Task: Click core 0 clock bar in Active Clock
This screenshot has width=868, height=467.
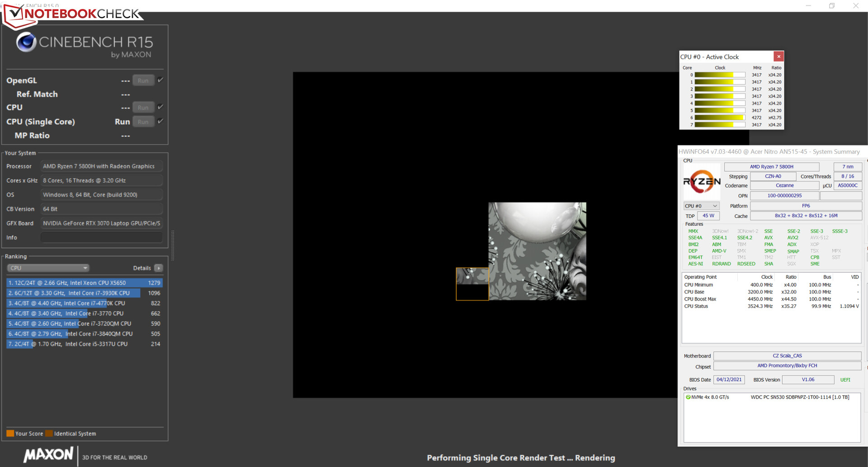Action: (x=720, y=75)
